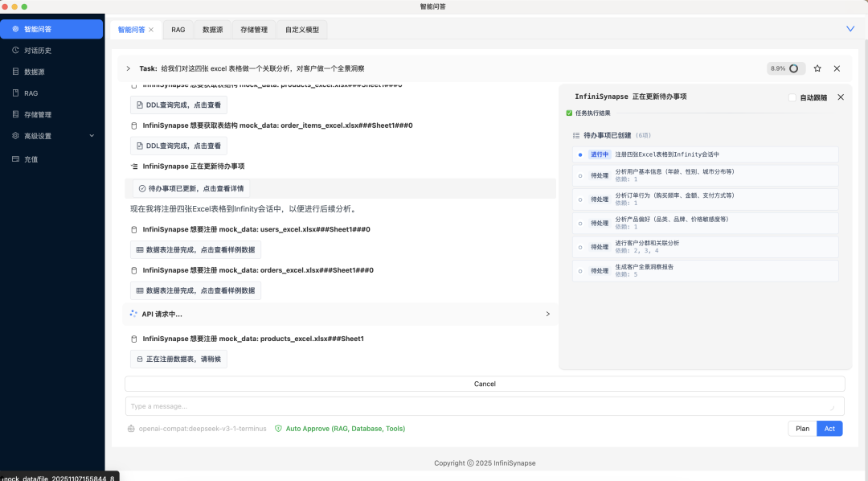The width and height of the screenshot is (868, 481).
Task: Open 待办事项已更新 details
Action: tap(191, 188)
